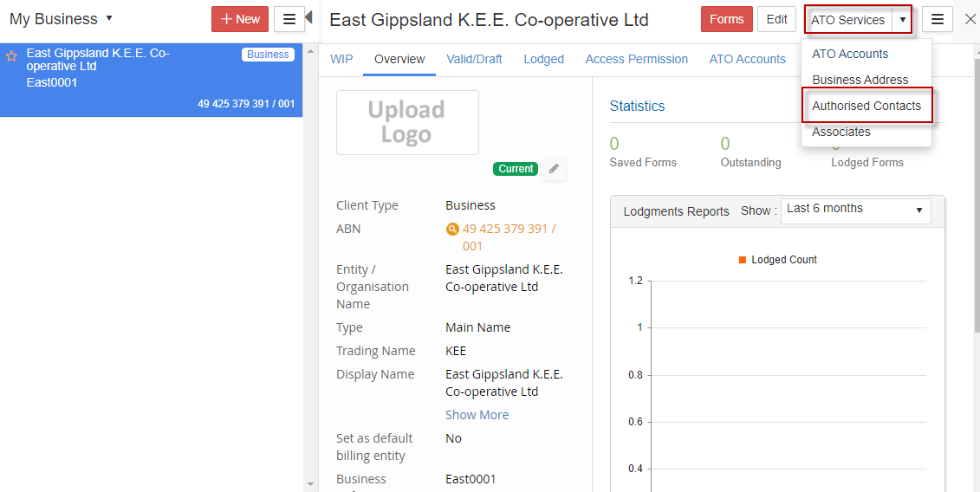This screenshot has width=980, height=492.
Task: Click the red New button
Action: [x=240, y=19]
